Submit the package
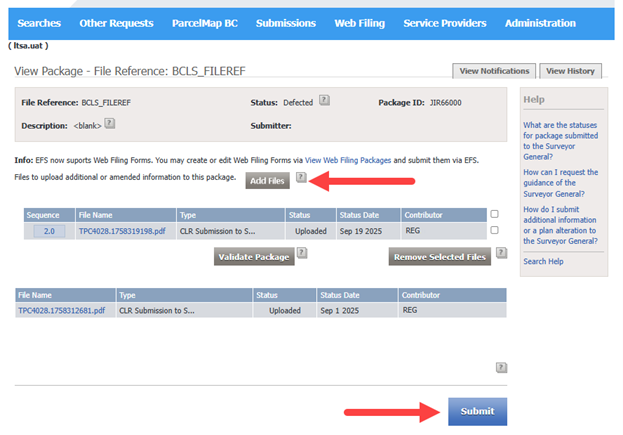Screen dimensions: 623x435 pyautogui.click(x=477, y=411)
